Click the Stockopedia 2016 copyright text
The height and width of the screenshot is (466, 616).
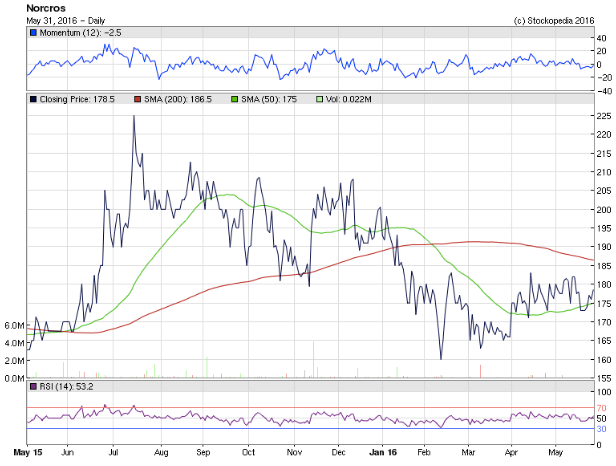[554, 20]
